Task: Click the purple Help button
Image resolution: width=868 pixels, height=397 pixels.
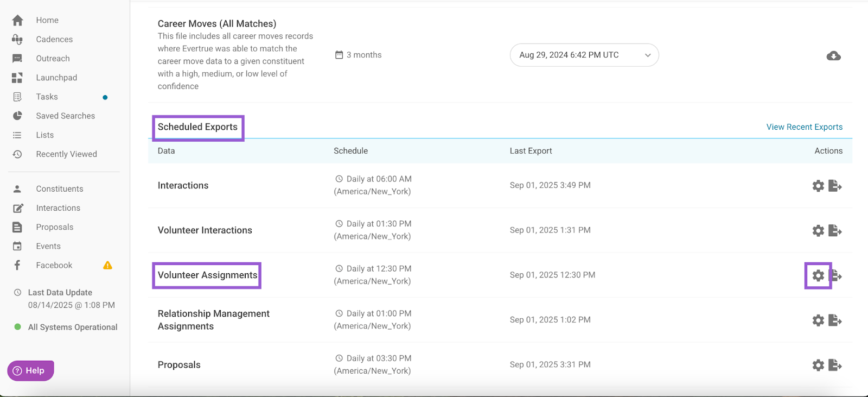Action: pos(30,370)
